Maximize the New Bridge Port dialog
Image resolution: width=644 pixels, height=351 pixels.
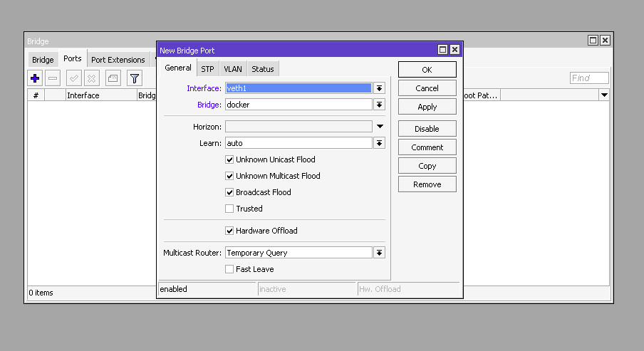[x=442, y=50]
